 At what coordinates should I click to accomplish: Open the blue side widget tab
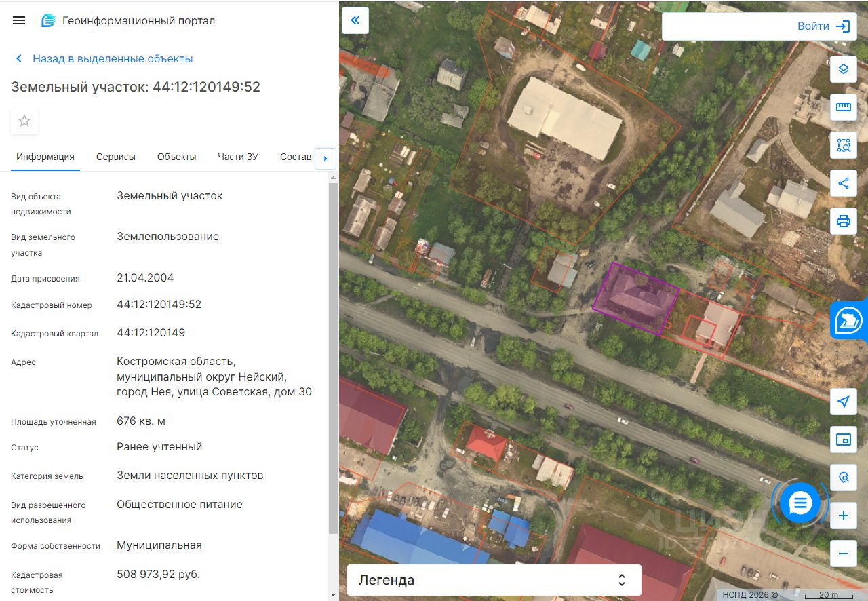point(849,321)
